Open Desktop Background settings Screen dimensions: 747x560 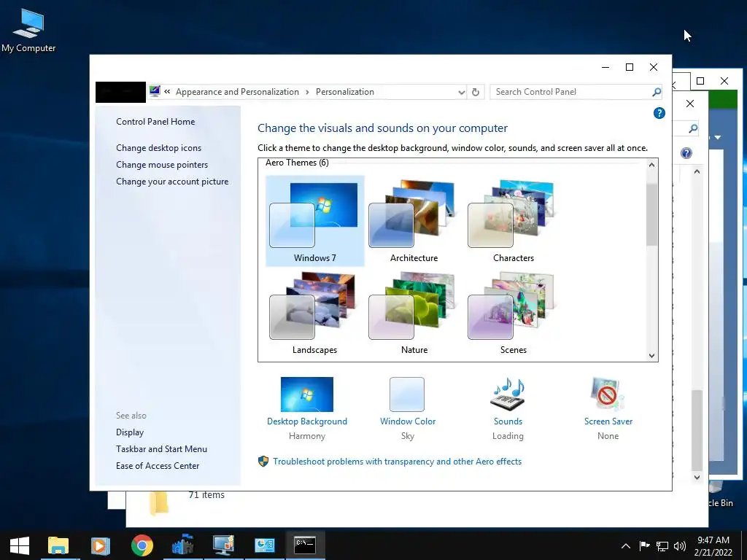pos(307,394)
